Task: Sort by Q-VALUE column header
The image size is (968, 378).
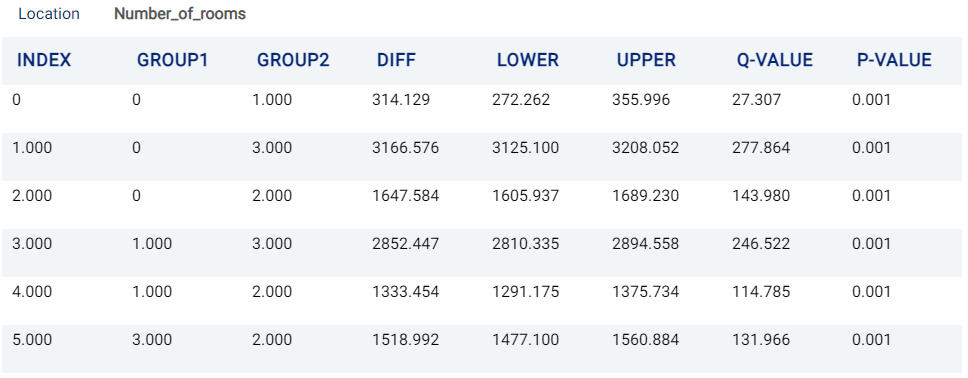Action: [775, 60]
